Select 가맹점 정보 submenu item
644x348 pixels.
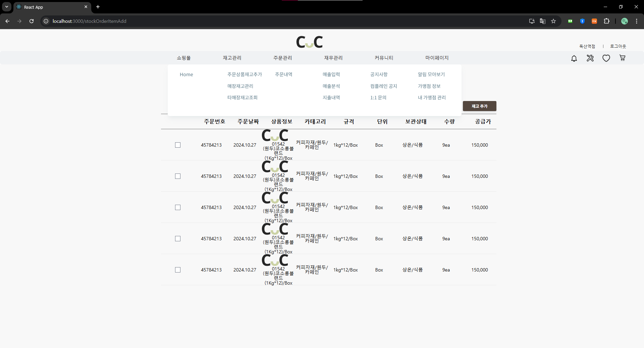coord(429,86)
